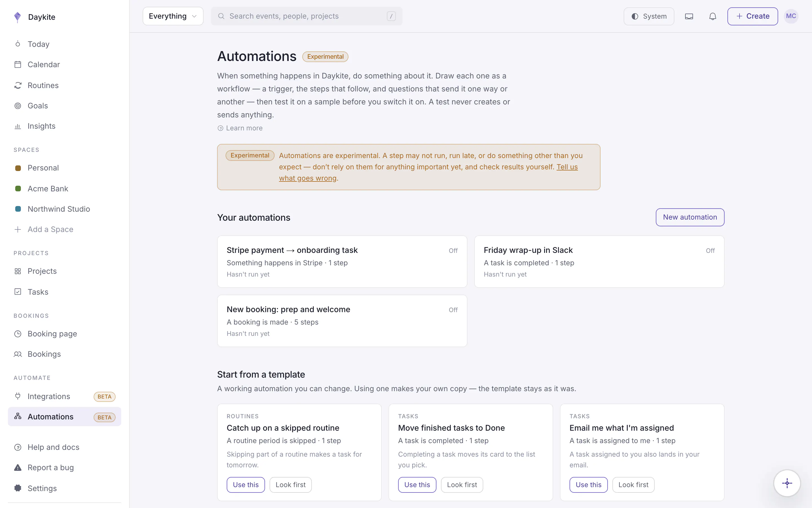Image resolution: width=812 pixels, height=508 pixels.
Task: Use this for Email me what I'm assigned
Action: (x=588, y=485)
